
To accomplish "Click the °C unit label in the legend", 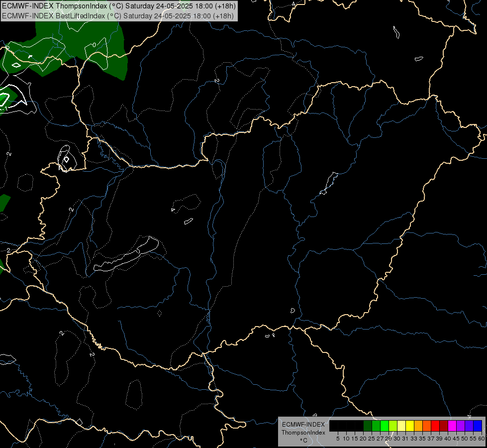I will point(304,441).
